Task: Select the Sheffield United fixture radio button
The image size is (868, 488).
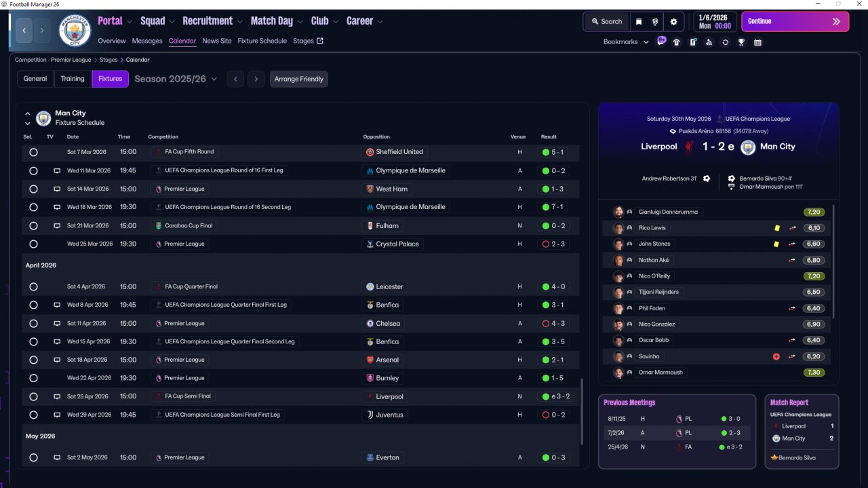Action: pos(33,152)
